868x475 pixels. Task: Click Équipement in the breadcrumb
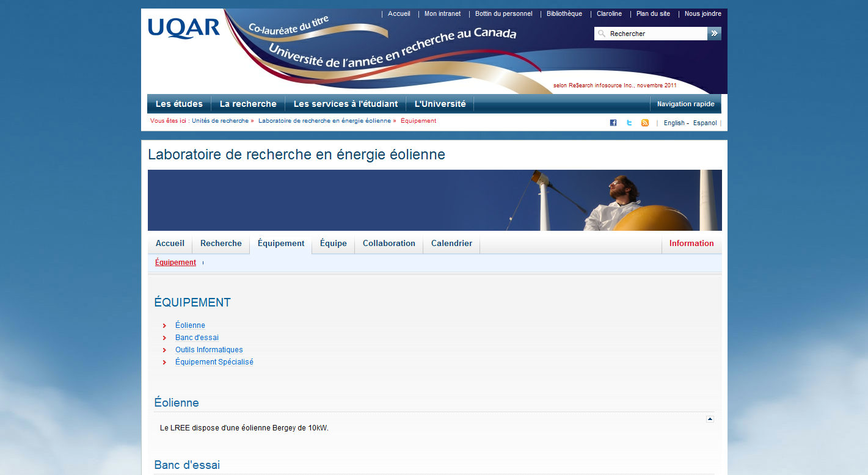418,121
